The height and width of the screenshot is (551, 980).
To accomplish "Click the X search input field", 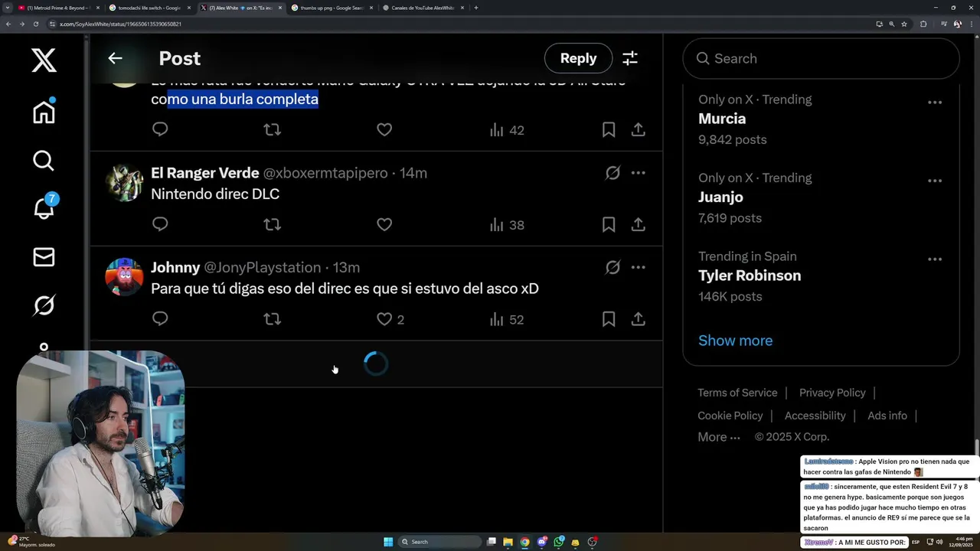I will coord(821,58).
